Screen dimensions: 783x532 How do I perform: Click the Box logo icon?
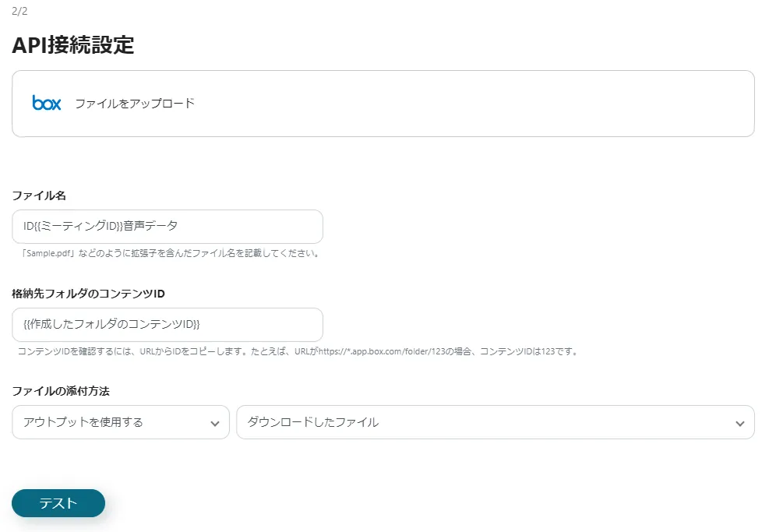45,103
